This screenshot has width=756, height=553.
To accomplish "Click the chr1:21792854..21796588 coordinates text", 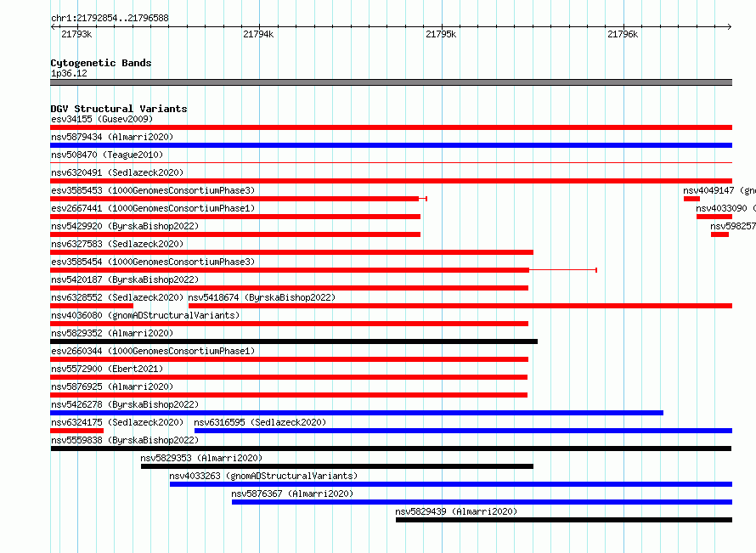I will [110, 18].
